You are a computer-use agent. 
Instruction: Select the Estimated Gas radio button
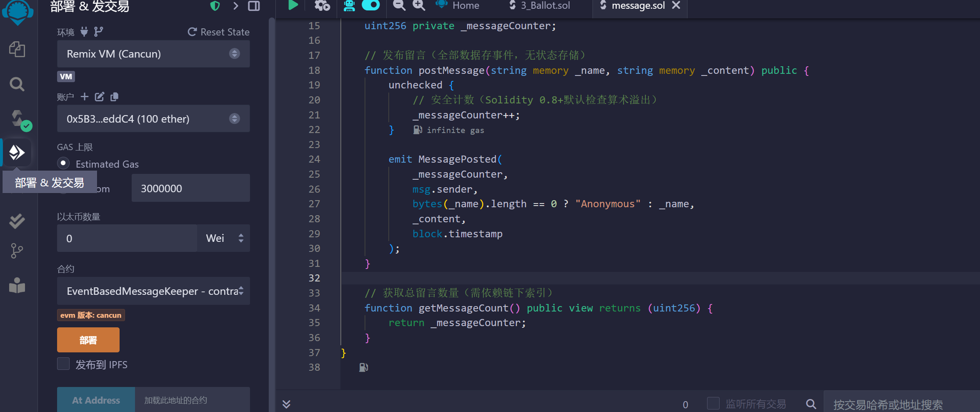pyautogui.click(x=63, y=163)
